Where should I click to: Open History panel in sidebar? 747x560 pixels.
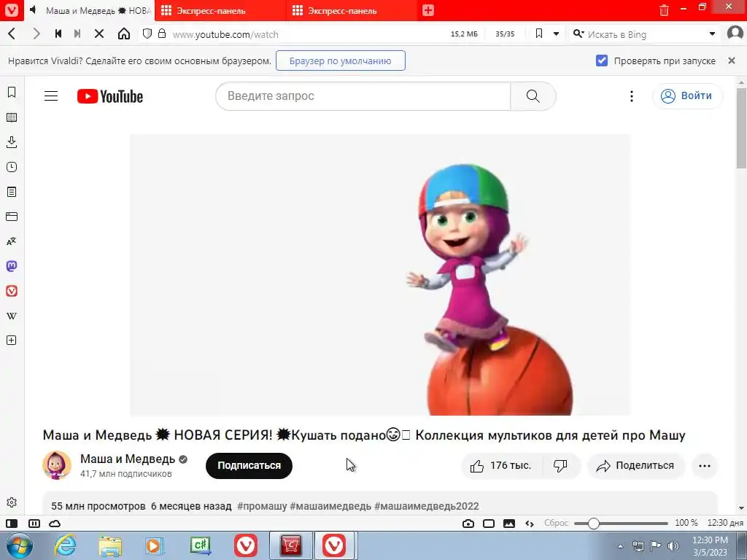12,167
